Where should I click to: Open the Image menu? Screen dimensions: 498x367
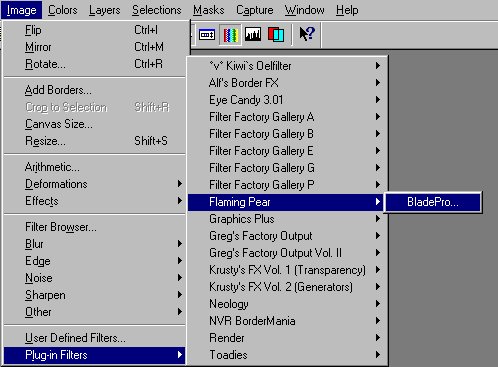click(x=22, y=10)
